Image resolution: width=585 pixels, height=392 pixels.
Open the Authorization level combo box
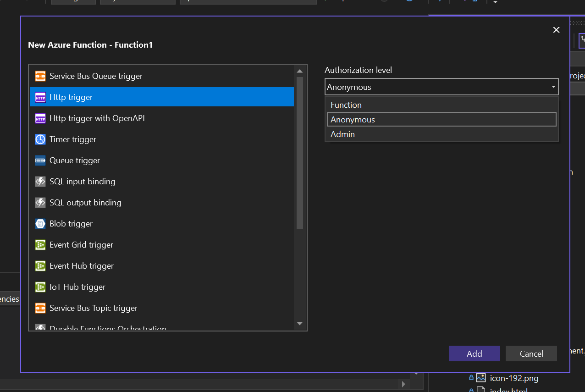552,87
